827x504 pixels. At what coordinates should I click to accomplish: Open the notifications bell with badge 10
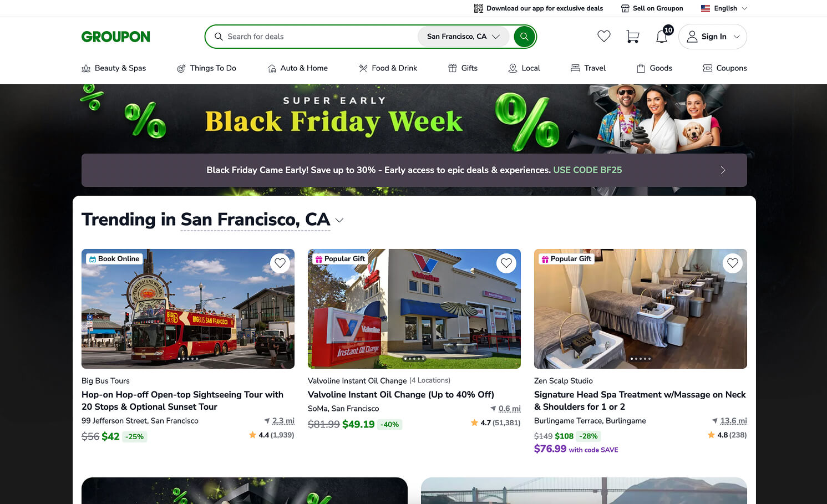point(662,37)
